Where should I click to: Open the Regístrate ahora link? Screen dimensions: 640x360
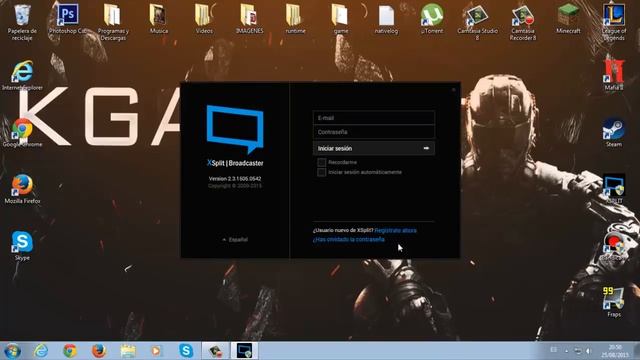point(396,231)
